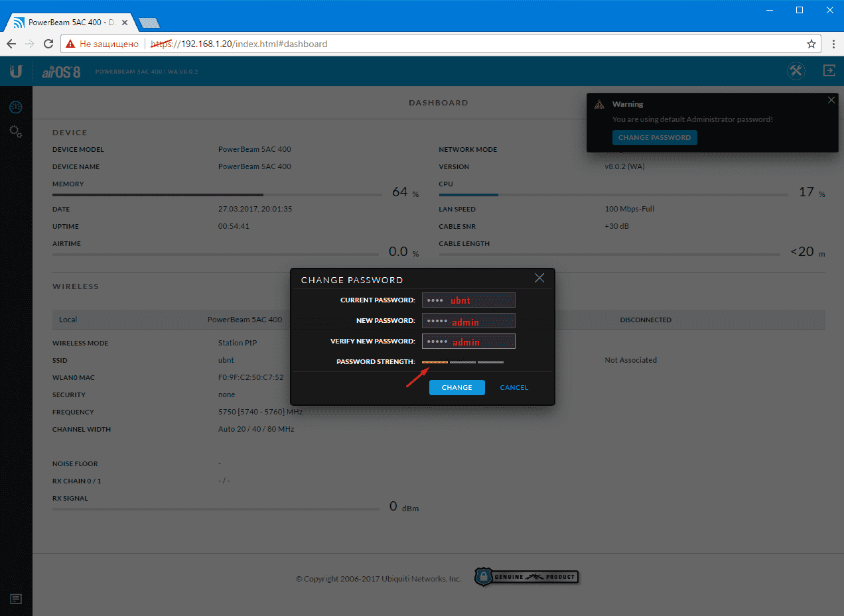Click the RX Signal progress bar
844x616 pixels.
(216, 509)
